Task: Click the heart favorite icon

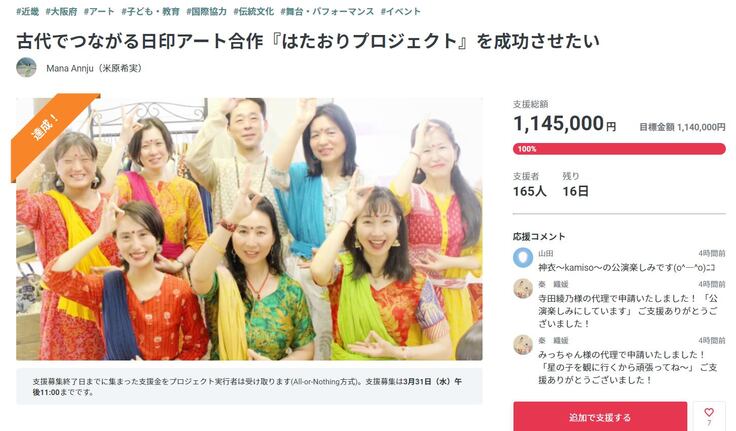Action: click(x=709, y=412)
